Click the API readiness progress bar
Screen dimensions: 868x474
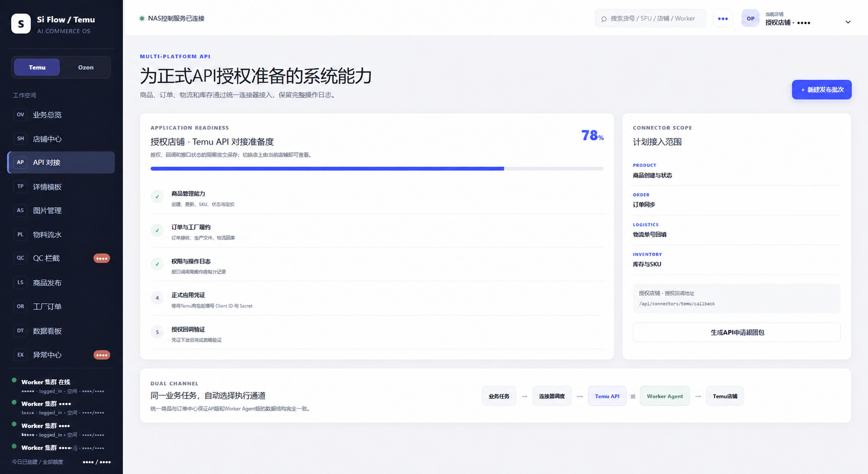click(x=377, y=169)
